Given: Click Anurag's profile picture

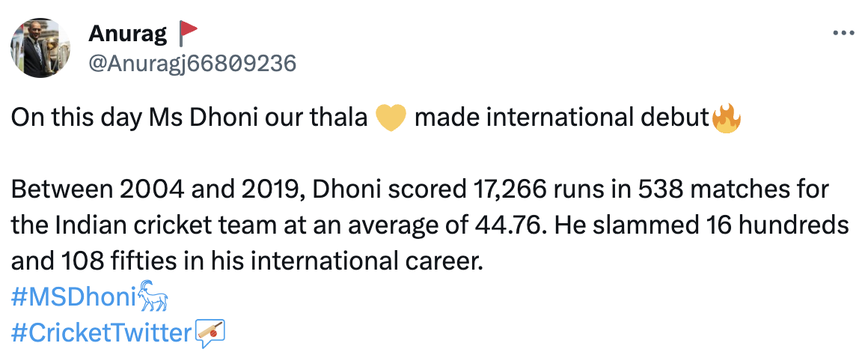Looking at the screenshot, I should point(40,48).
